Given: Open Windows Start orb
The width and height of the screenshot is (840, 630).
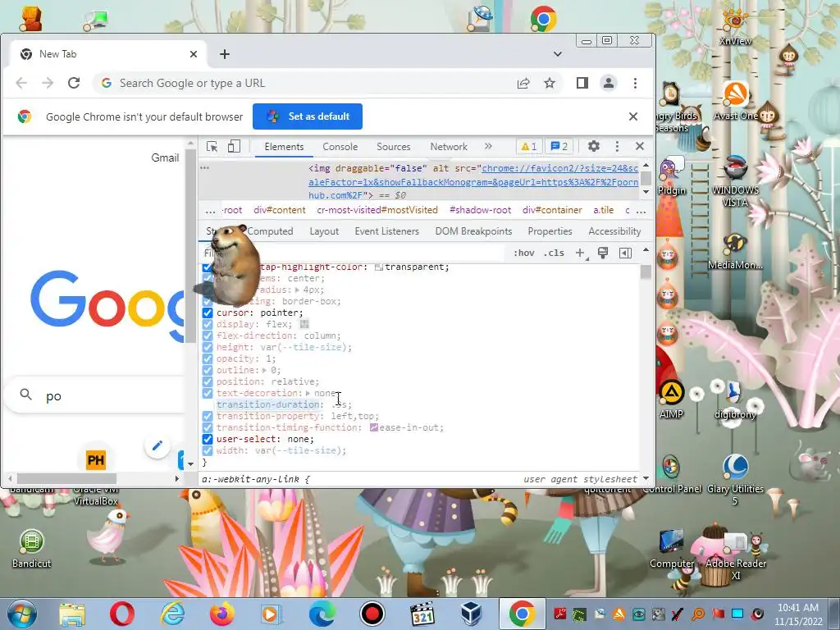Looking at the screenshot, I should 22,614.
